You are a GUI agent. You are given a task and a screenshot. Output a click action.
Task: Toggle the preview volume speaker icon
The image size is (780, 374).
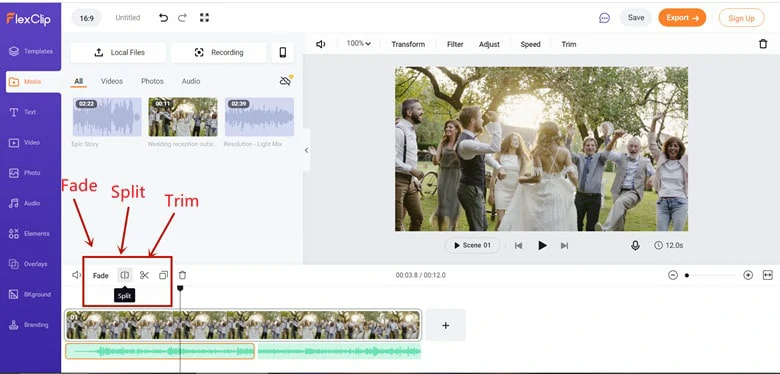[x=320, y=44]
